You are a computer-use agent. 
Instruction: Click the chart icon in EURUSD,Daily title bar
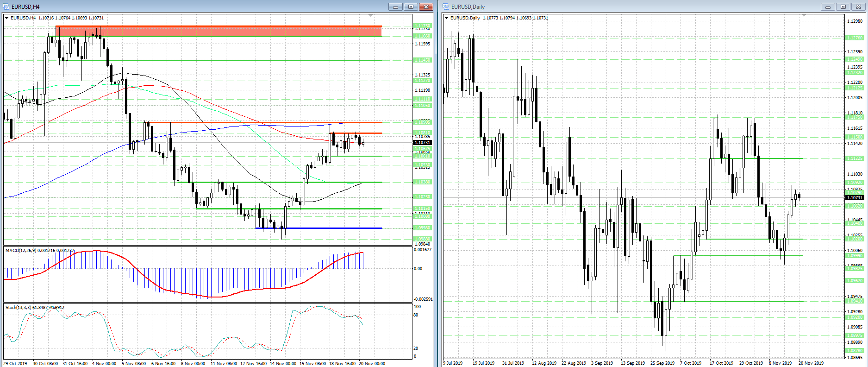[446, 6]
